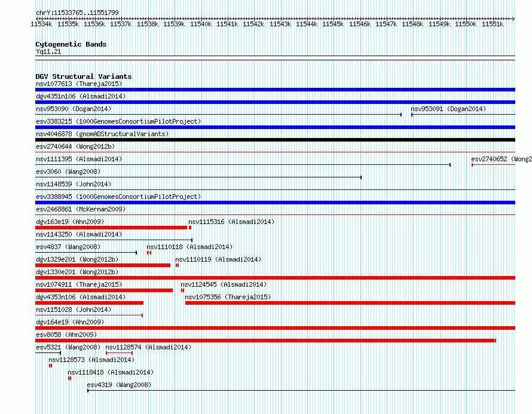Click nsv1110119 (Alsmadi2014) label
The width and height of the screenshot is (532, 414).
click(218, 259)
